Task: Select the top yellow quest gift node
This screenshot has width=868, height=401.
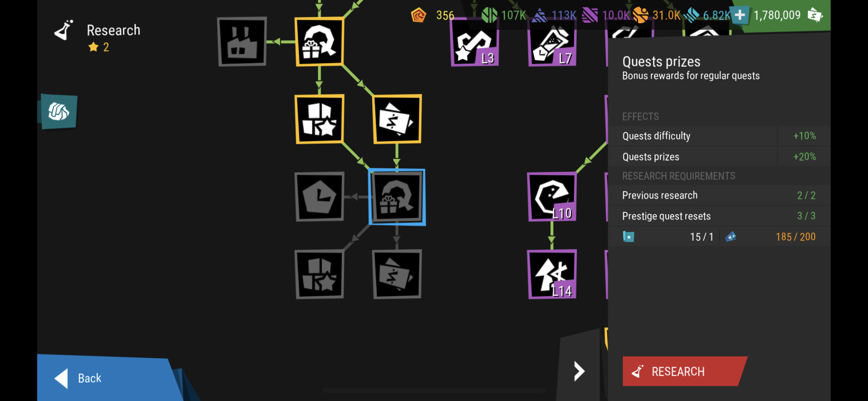Action: (320, 41)
